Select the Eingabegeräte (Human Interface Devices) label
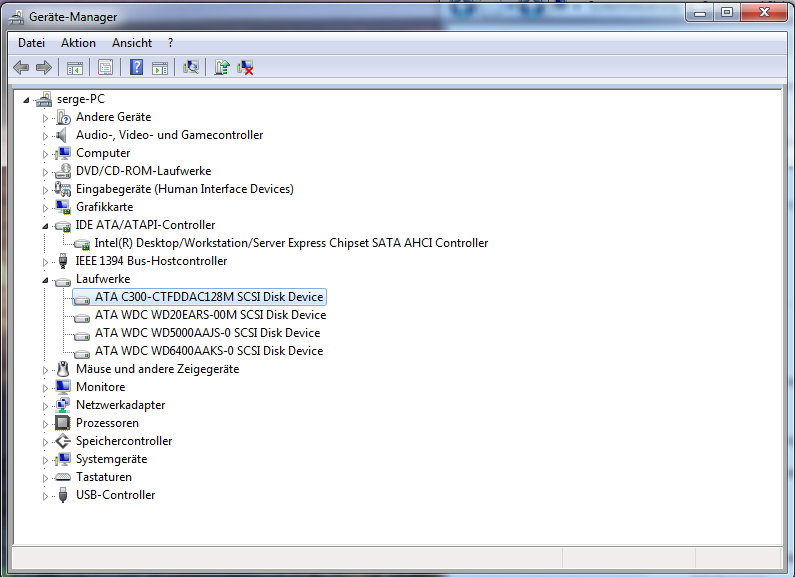 click(x=185, y=189)
